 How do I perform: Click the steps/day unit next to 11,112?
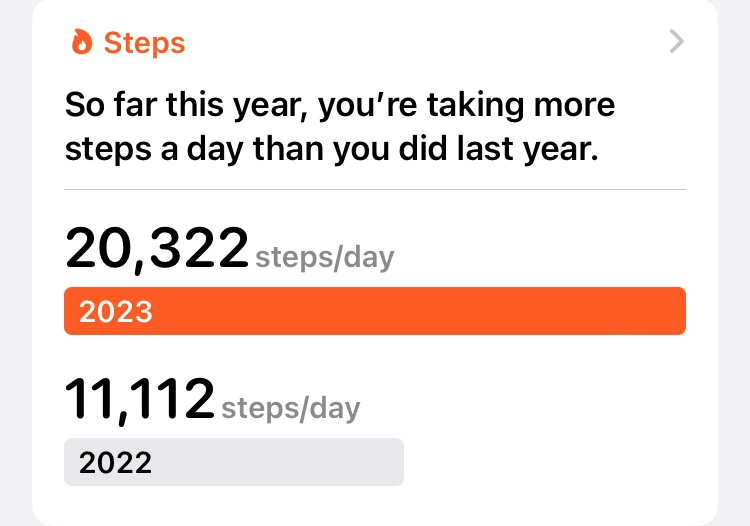[290, 408]
